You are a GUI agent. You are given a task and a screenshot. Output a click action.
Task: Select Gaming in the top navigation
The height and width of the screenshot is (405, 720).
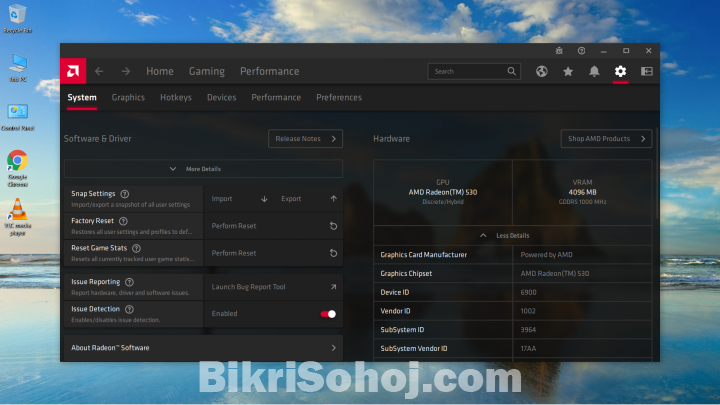tap(207, 71)
